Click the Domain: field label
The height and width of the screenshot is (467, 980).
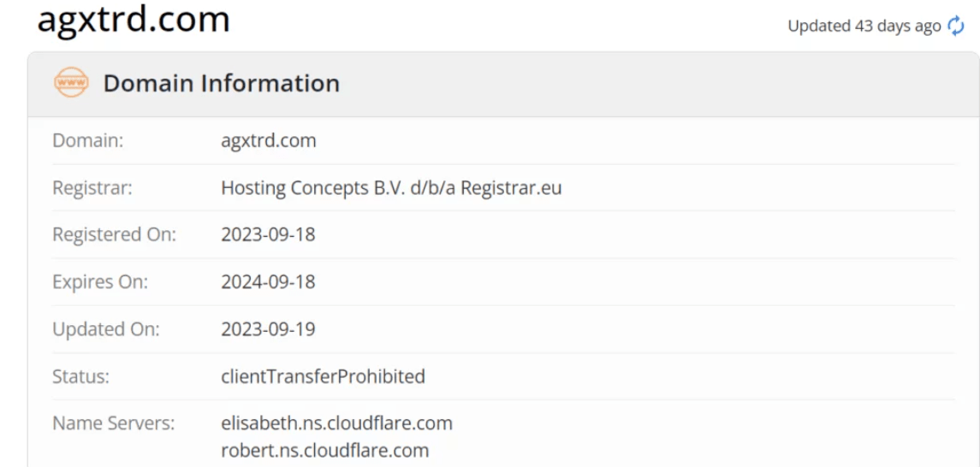click(88, 141)
